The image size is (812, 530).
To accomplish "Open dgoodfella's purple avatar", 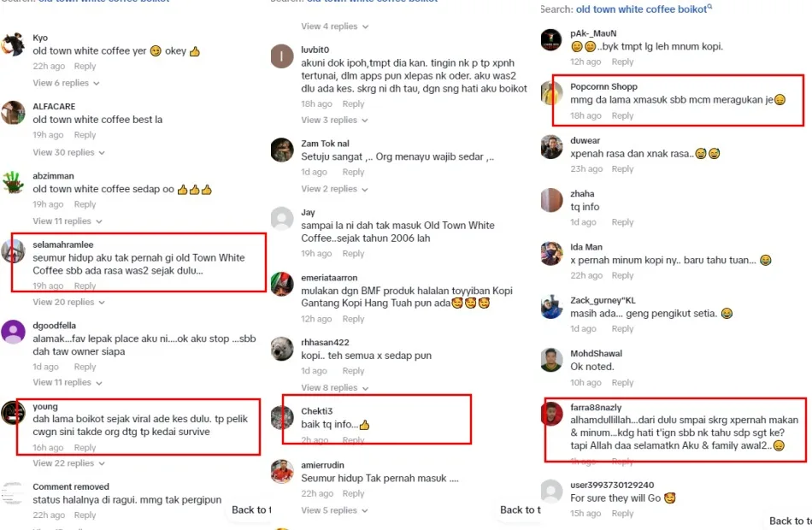I will (13, 332).
